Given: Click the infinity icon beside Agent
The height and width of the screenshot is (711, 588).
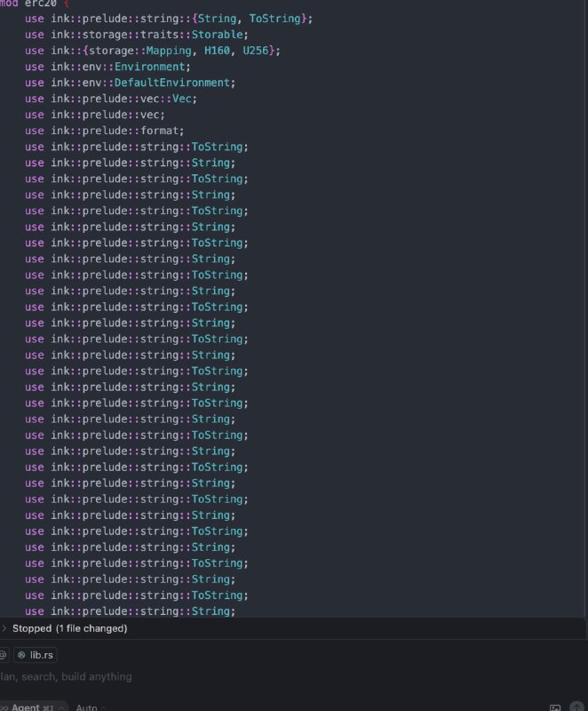Looking at the screenshot, I should [x=4, y=707].
